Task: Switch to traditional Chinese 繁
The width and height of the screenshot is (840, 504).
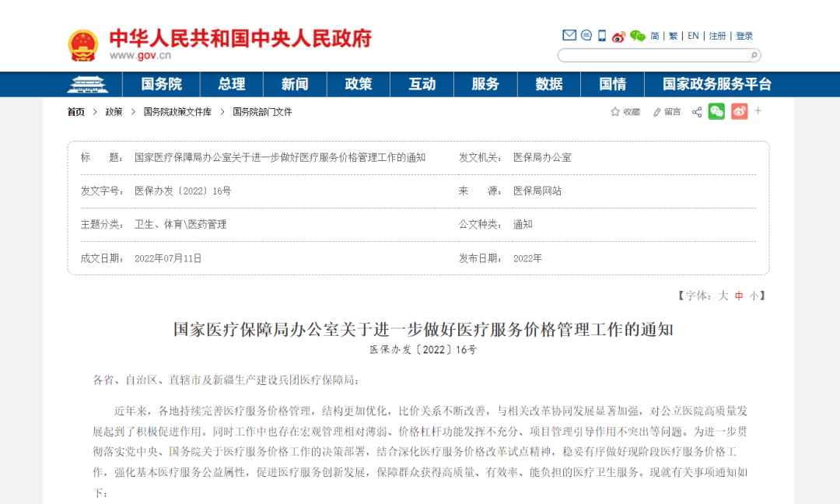Action: 672,35
